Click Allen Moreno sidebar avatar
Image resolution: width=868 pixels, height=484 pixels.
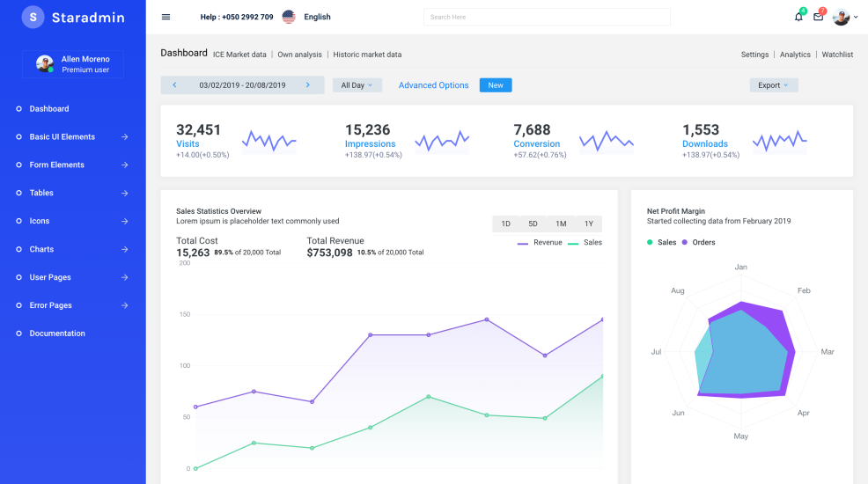(x=44, y=64)
